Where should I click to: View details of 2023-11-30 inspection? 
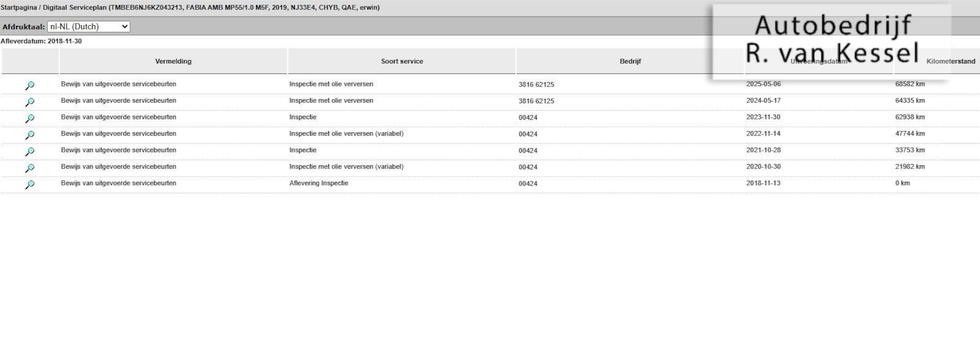[x=30, y=118]
